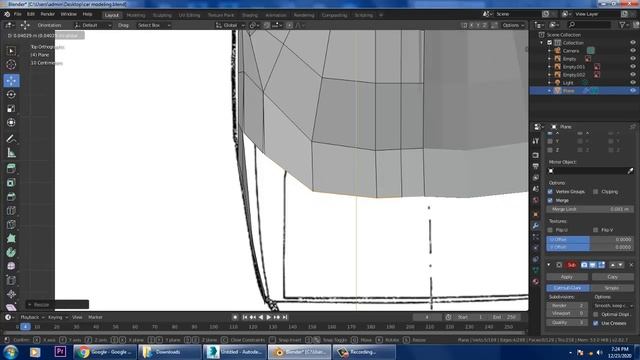The image size is (640, 360).
Task: Open the Select Box drag dropdown
Action: coord(153,25)
